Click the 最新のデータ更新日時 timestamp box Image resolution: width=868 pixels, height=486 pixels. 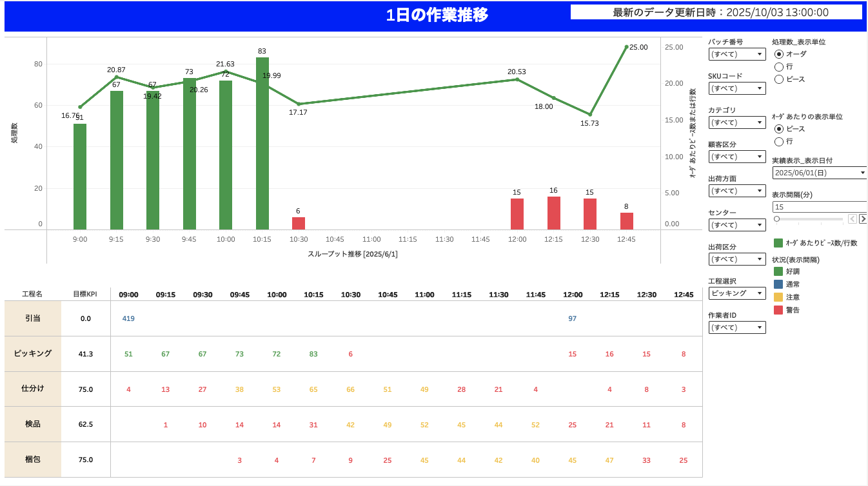click(x=716, y=12)
